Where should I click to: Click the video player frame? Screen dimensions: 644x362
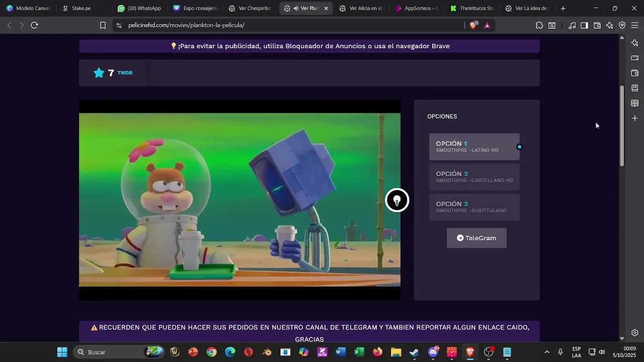coord(239,200)
